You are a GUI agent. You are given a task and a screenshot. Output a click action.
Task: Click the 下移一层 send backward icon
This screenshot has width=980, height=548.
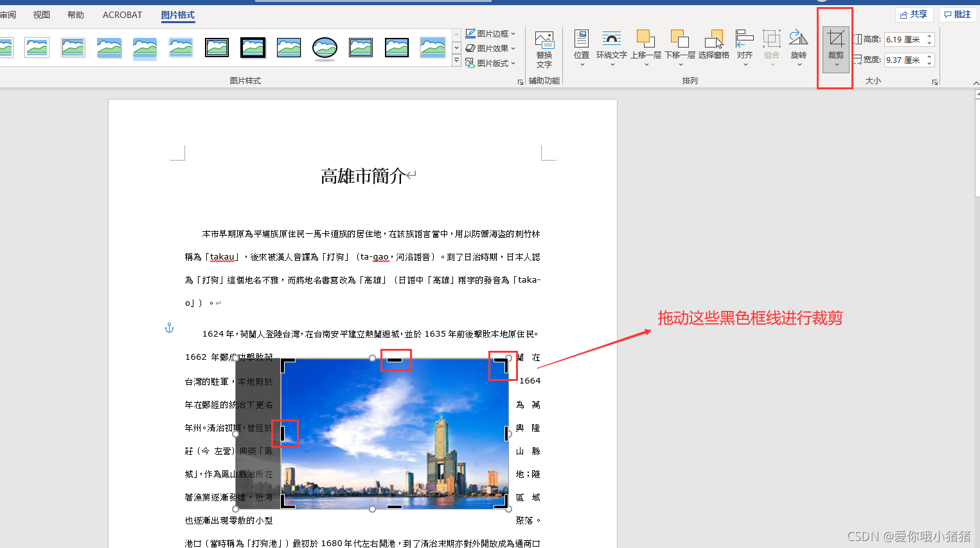[679, 39]
